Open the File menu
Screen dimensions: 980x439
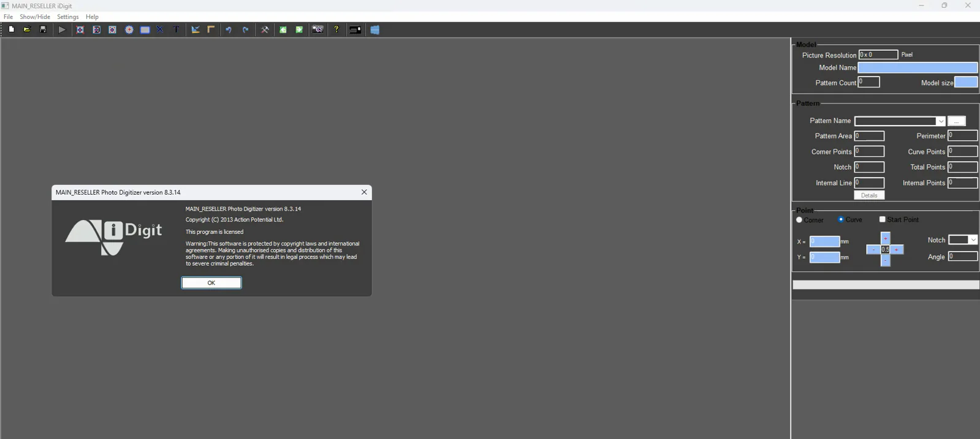(x=8, y=17)
